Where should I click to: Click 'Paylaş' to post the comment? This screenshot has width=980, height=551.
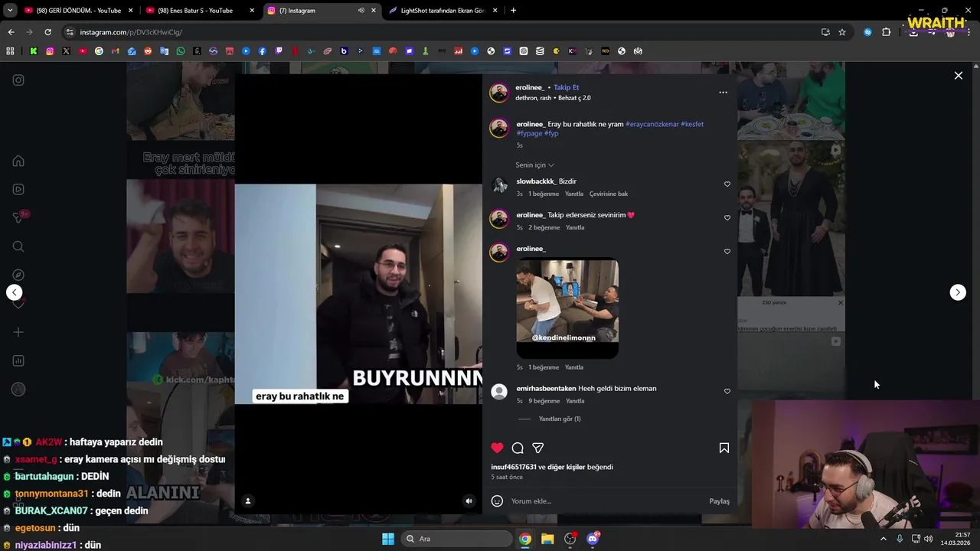click(x=719, y=501)
